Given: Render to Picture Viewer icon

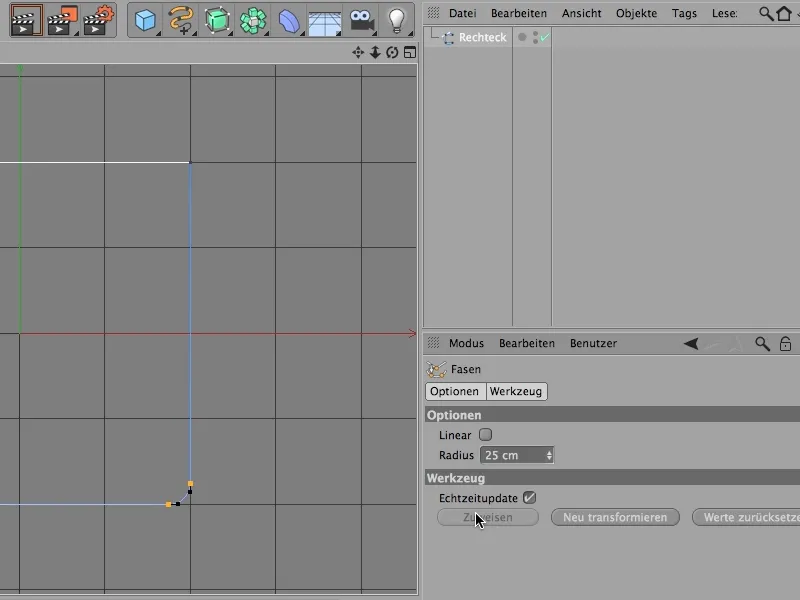Looking at the screenshot, I should click(x=62, y=20).
